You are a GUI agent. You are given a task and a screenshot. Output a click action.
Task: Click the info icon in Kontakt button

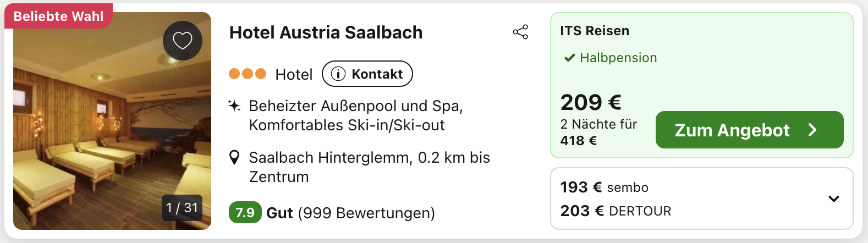pos(338,74)
